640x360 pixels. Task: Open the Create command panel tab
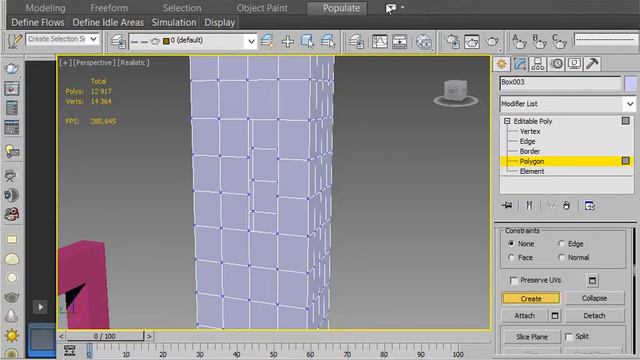point(501,64)
